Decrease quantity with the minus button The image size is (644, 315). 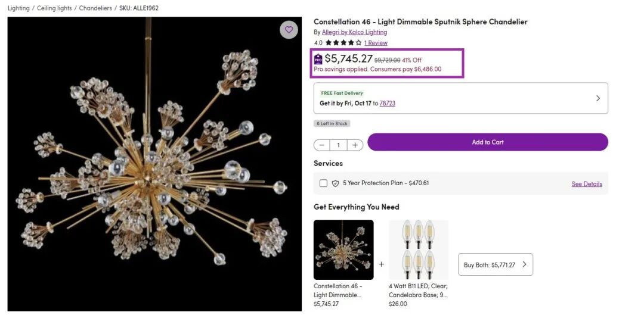(322, 145)
